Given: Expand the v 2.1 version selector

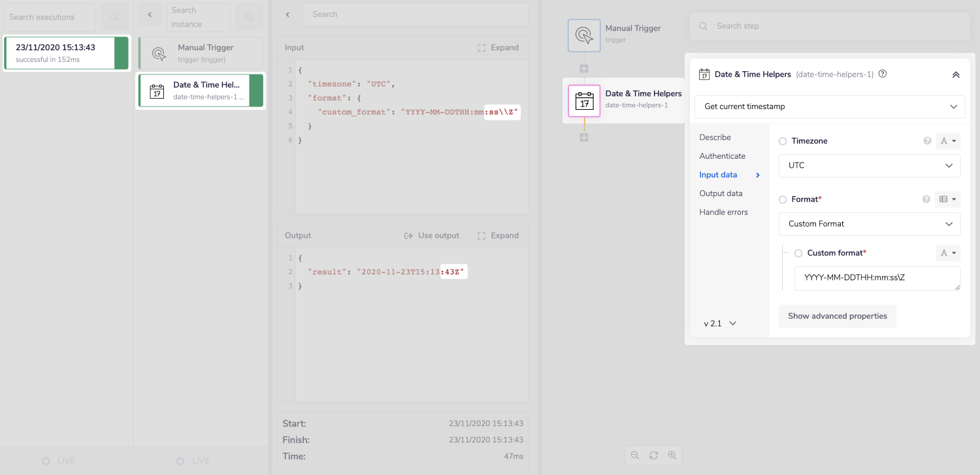Looking at the screenshot, I should (720, 323).
